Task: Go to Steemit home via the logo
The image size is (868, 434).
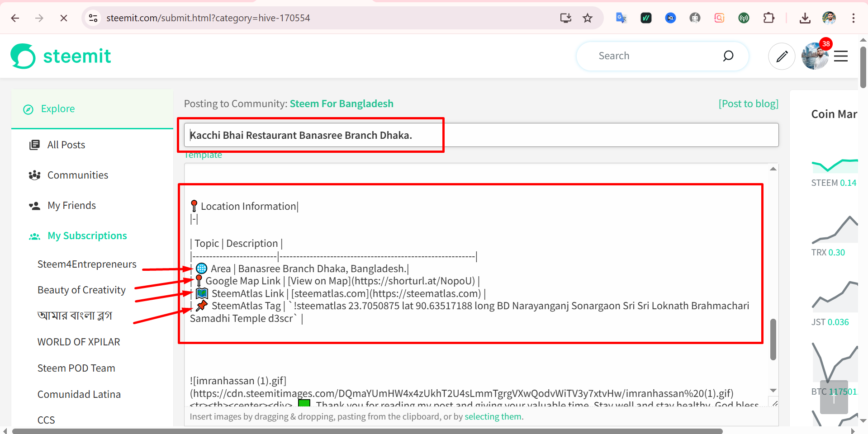Action: pos(61,56)
